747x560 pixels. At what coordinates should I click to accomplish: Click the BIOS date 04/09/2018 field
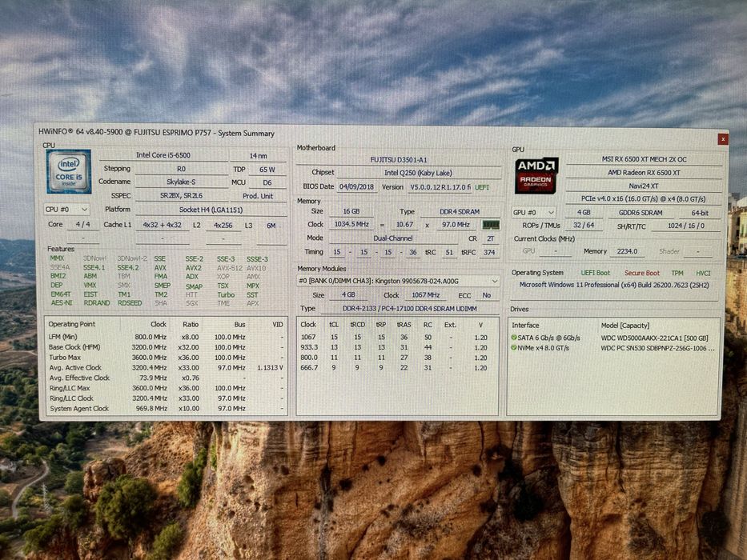click(x=357, y=186)
